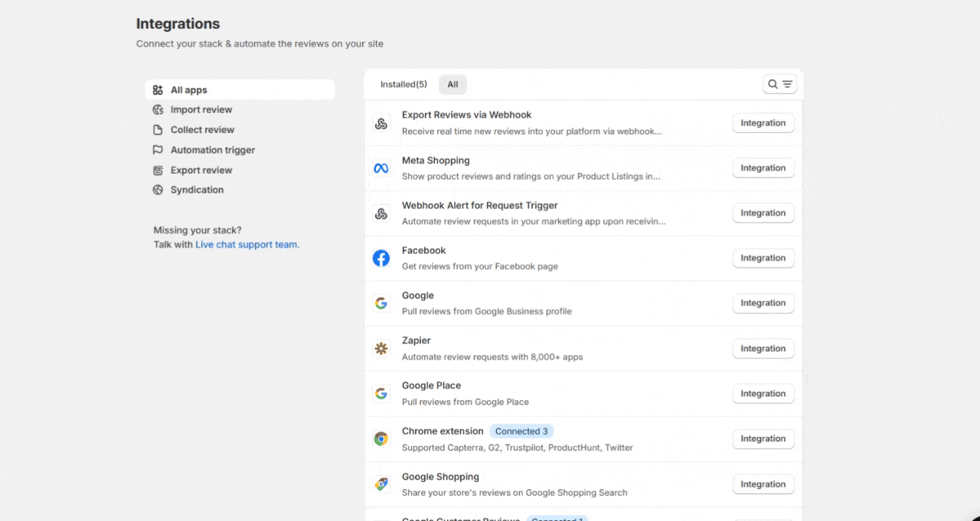Click the Connected 3 badge
This screenshot has height=521, width=980.
click(521, 431)
